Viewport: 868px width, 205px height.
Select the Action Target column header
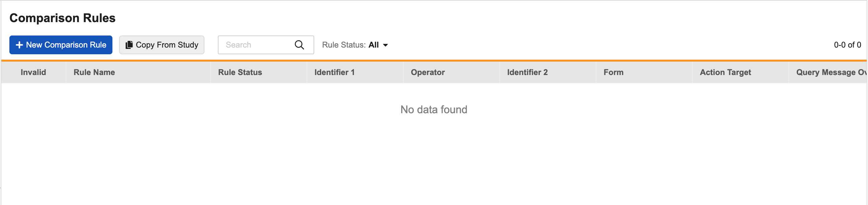(x=725, y=72)
